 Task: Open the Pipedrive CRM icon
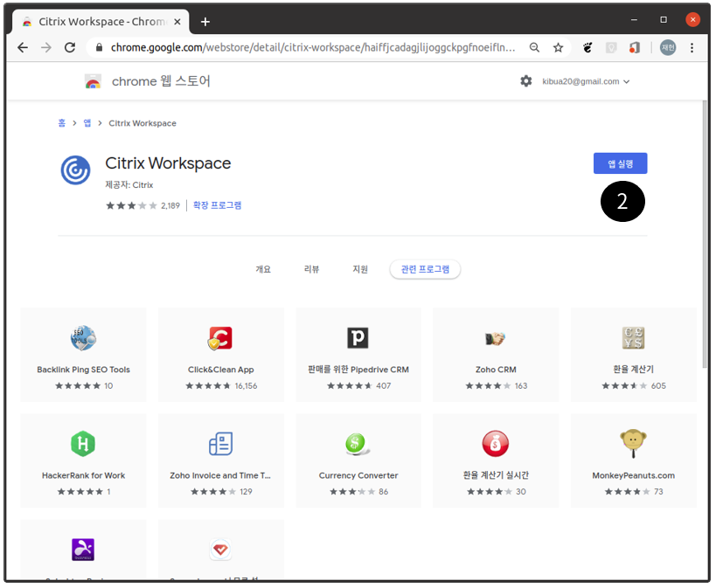[x=358, y=338]
